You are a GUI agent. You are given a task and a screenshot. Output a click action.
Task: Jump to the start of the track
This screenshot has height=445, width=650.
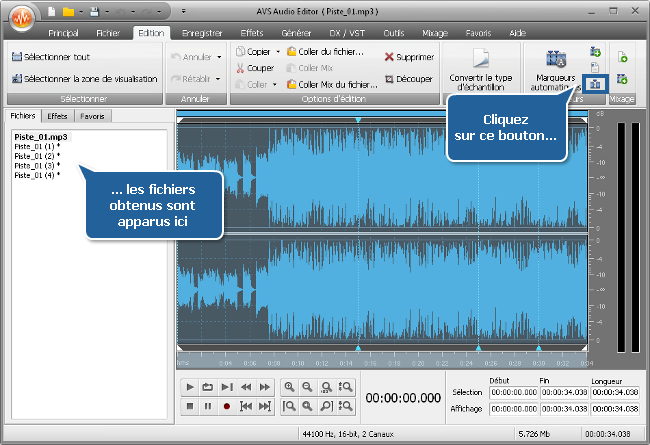pos(246,406)
